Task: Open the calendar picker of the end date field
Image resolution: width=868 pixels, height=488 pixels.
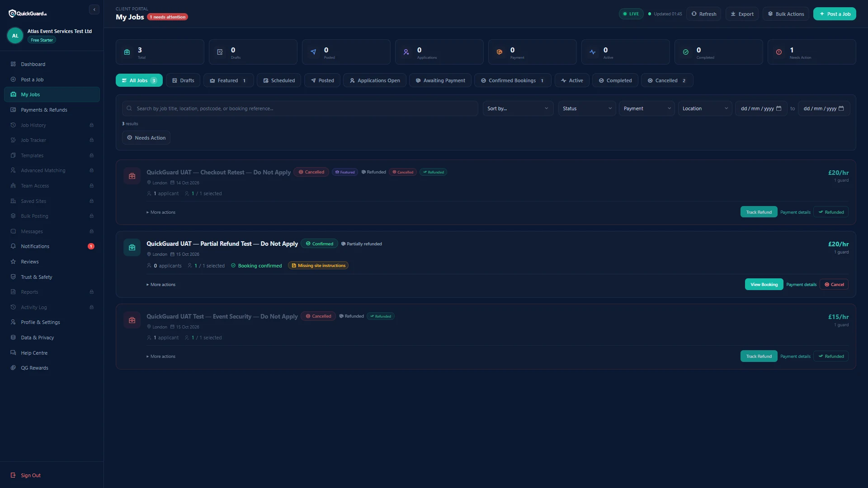Action: pyautogui.click(x=841, y=108)
